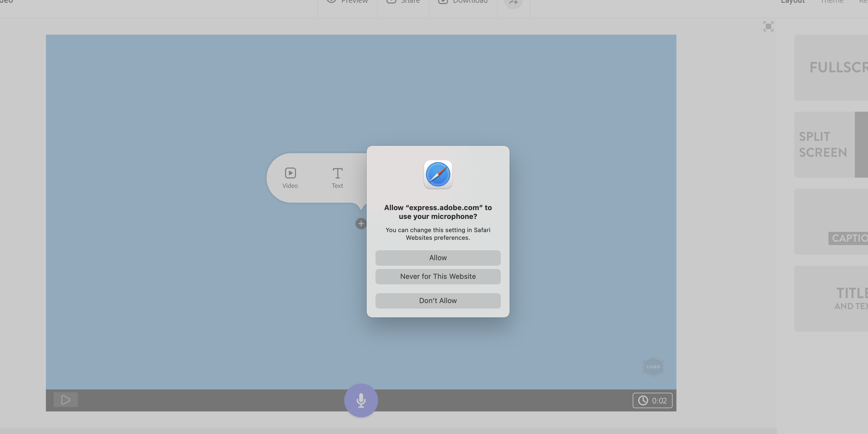Click the purple microphone record button
Viewport: 868px width, 434px height.
point(361,400)
